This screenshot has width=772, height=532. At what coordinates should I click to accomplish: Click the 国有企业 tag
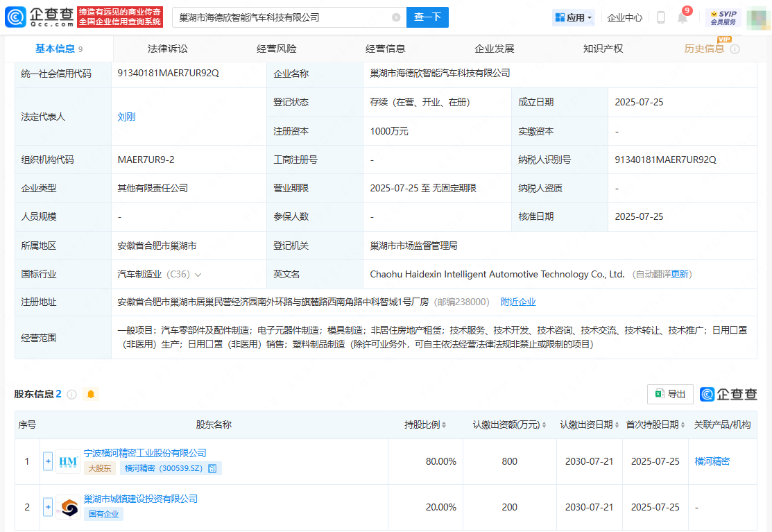pos(103,514)
